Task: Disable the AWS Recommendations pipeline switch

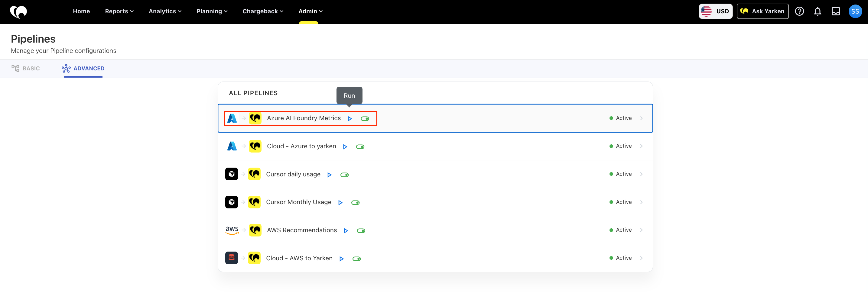Action: [x=361, y=231]
